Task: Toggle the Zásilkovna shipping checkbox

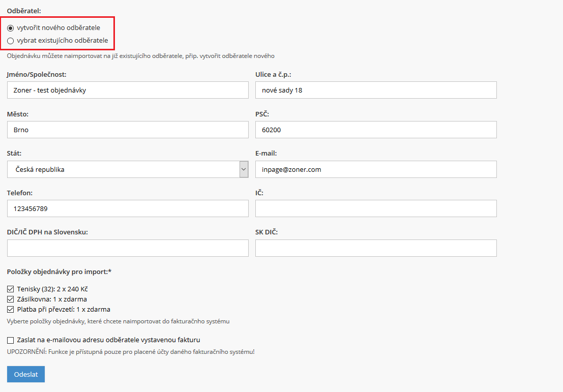Action: point(11,299)
